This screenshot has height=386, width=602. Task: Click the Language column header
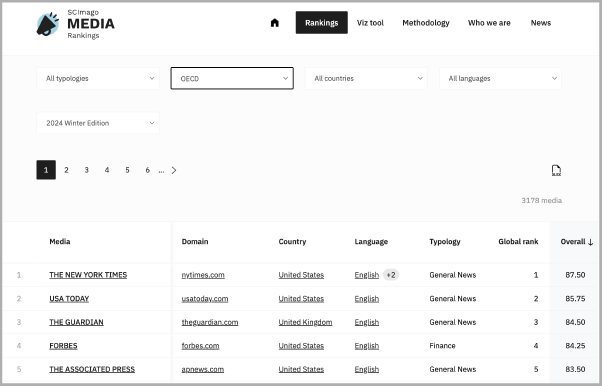point(371,242)
